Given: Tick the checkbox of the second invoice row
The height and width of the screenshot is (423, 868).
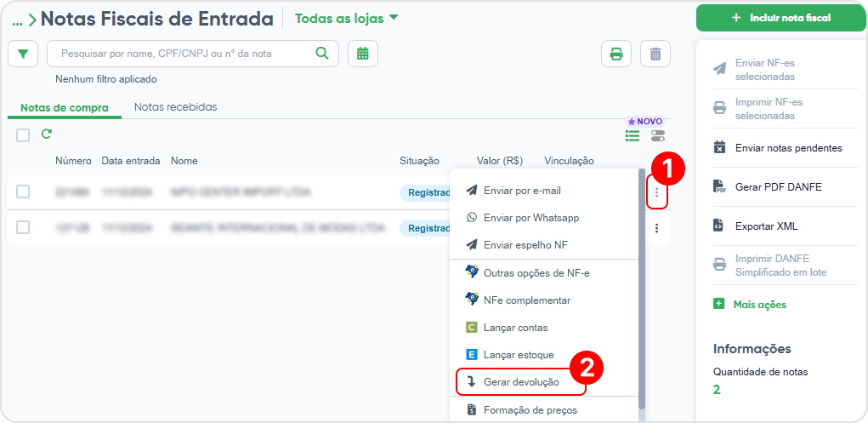Looking at the screenshot, I should click(x=23, y=227).
